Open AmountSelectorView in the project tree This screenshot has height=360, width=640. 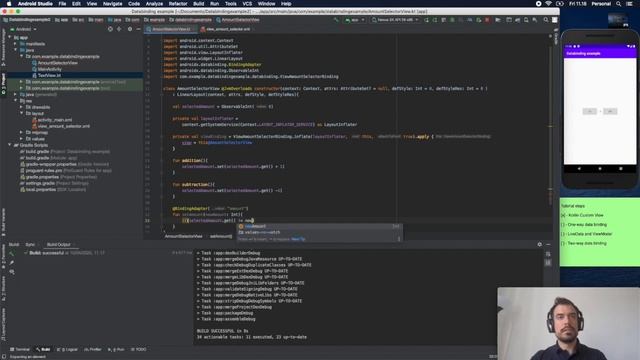[55, 63]
